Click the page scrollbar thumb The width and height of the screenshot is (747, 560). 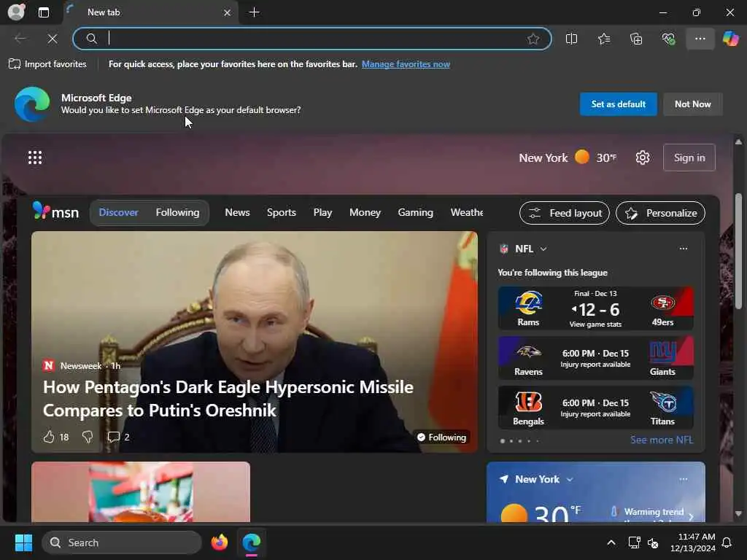(x=739, y=251)
